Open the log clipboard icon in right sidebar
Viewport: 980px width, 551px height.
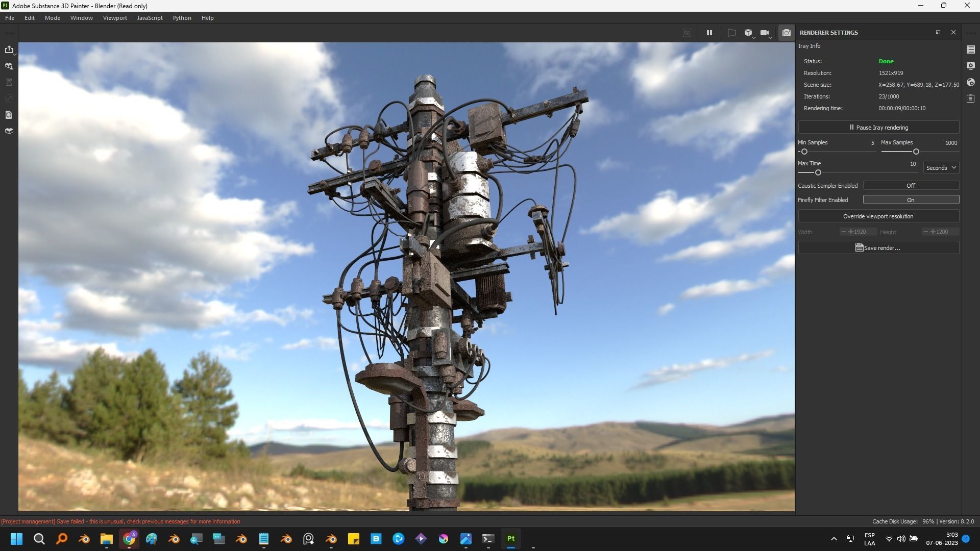970,98
